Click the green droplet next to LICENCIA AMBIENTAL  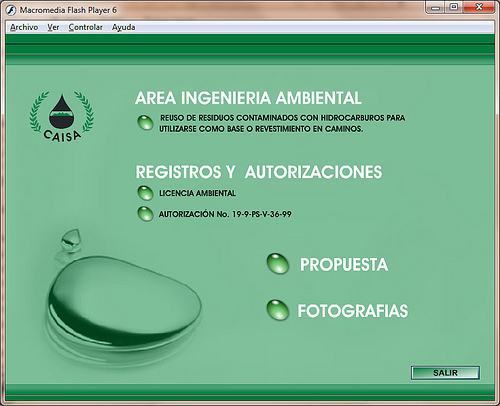[145, 193]
